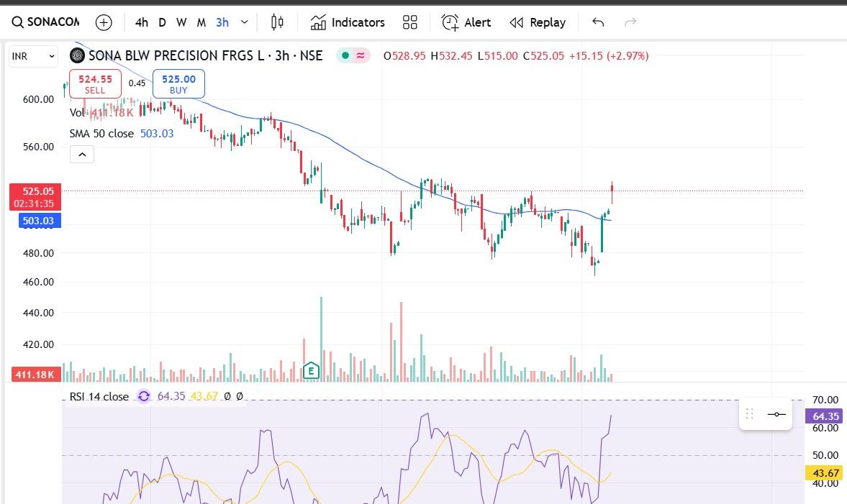Click the 0.45 spread value

[137, 83]
